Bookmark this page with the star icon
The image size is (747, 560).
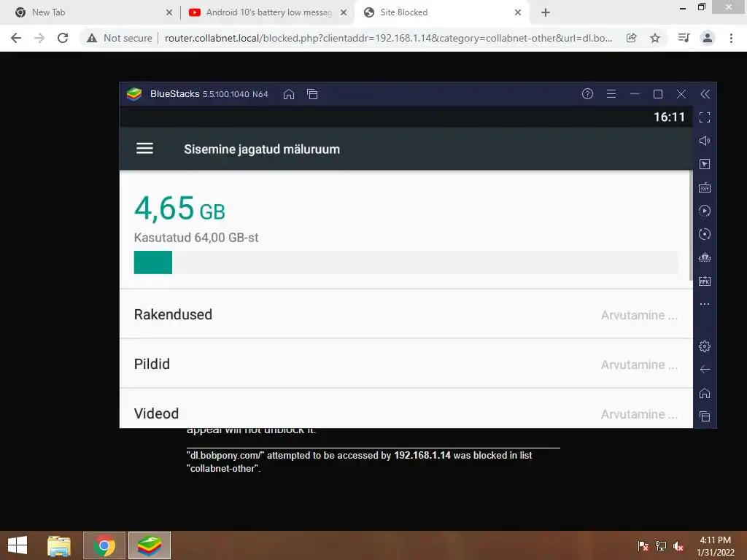[655, 38]
